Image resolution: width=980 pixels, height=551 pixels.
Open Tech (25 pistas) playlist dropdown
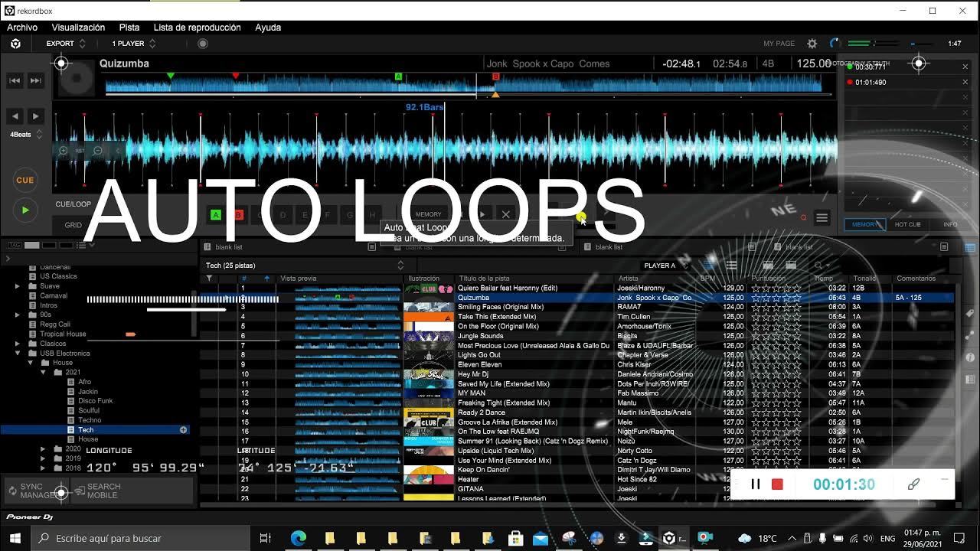pyautogui.click(x=304, y=266)
